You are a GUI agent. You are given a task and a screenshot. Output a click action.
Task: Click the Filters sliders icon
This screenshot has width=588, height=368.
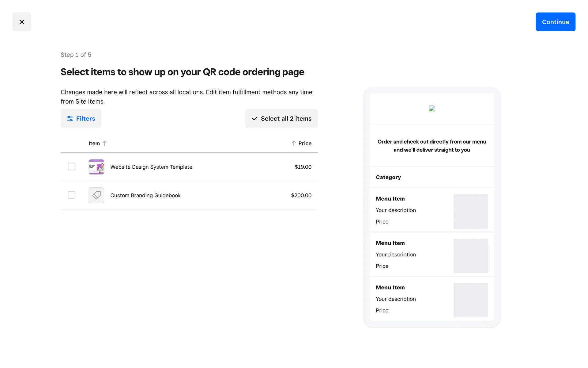(x=70, y=118)
